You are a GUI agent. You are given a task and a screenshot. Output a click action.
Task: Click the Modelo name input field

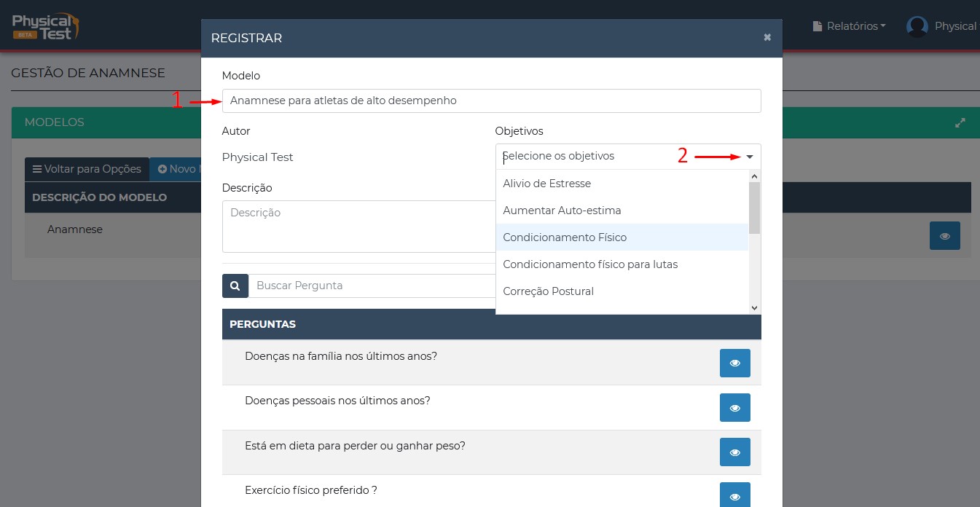click(491, 101)
